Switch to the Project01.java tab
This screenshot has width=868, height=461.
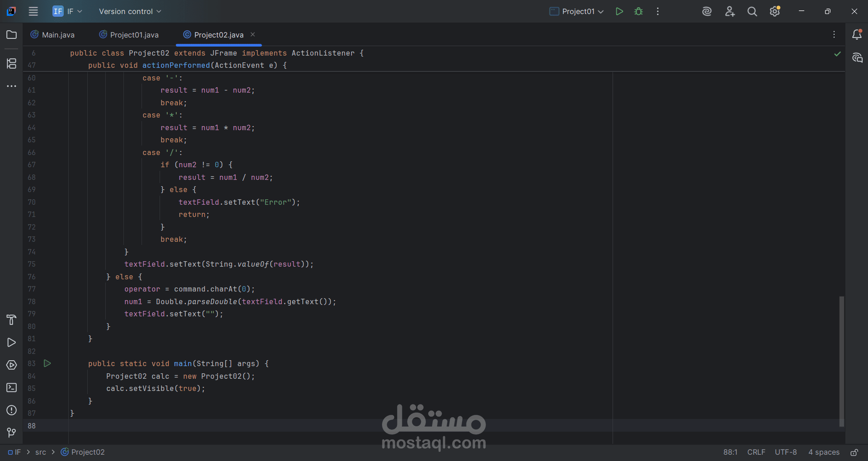tap(129, 35)
